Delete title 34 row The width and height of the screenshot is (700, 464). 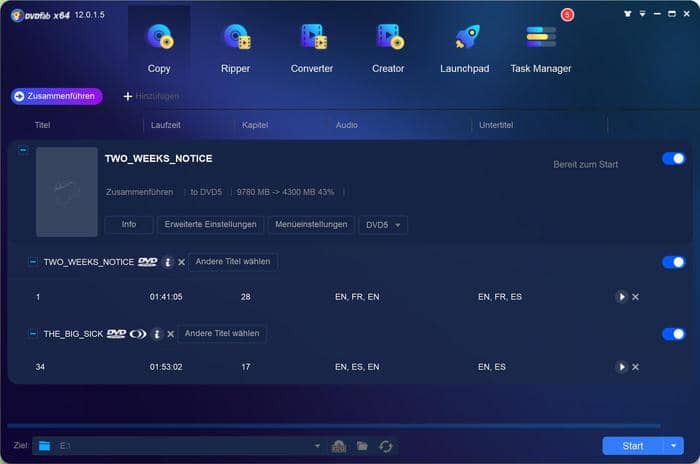tap(635, 367)
